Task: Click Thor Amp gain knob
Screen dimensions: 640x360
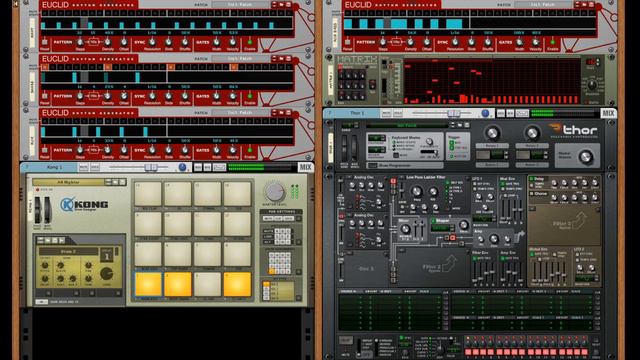Action: click(494, 239)
